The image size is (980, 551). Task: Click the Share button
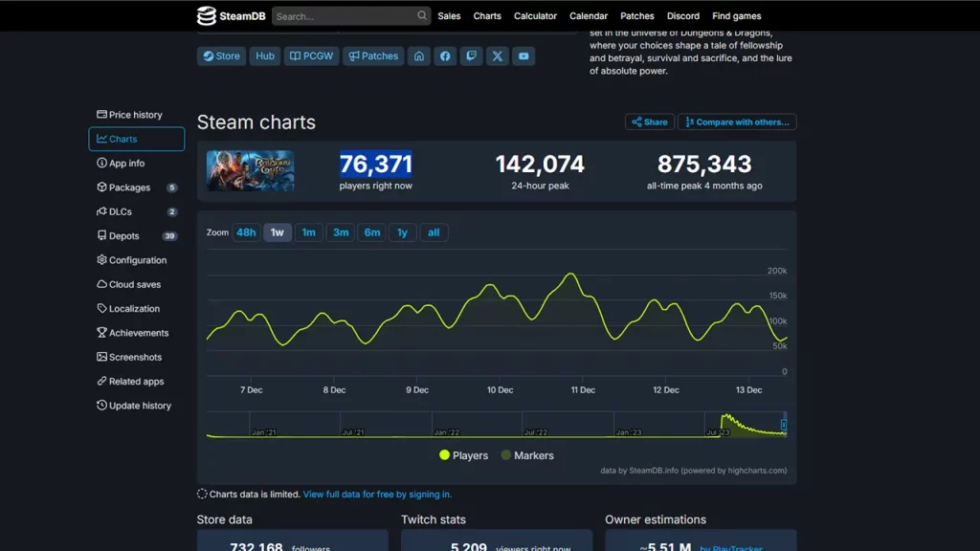click(x=650, y=121)
